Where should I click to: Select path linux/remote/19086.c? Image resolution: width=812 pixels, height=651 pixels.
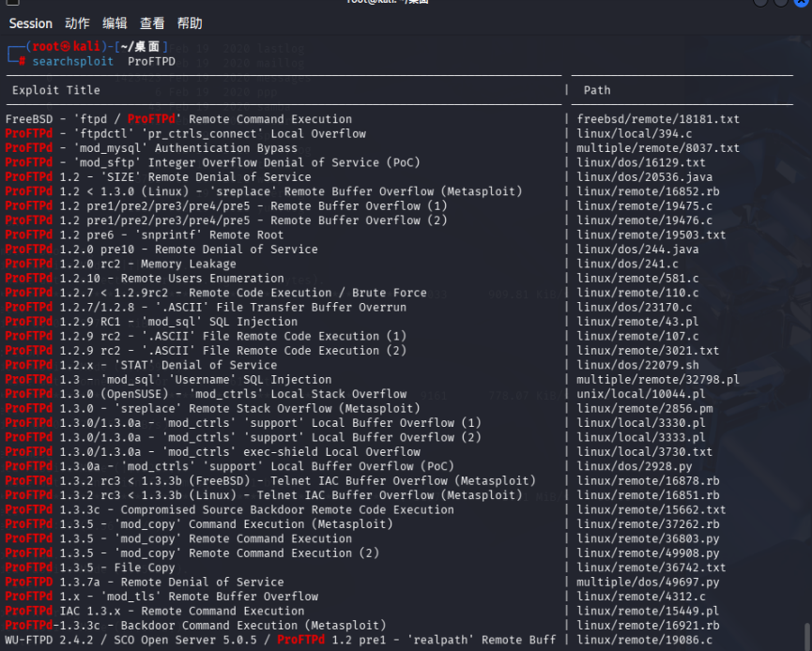645,640
